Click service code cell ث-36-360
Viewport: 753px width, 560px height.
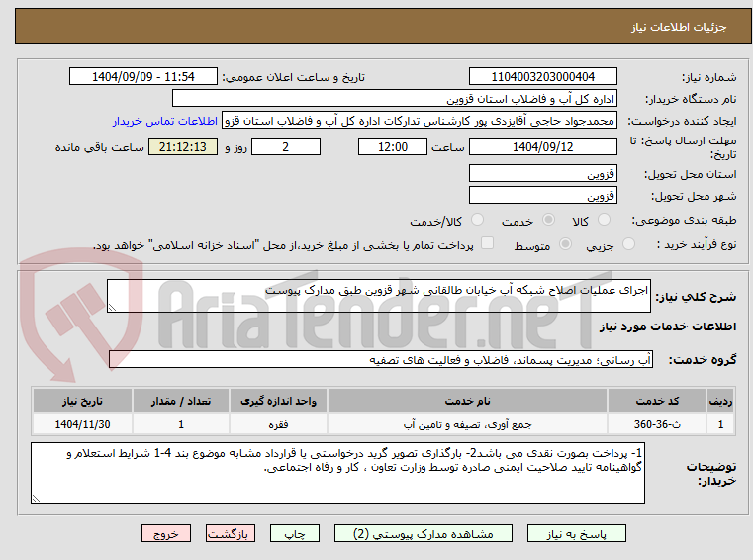657,424
